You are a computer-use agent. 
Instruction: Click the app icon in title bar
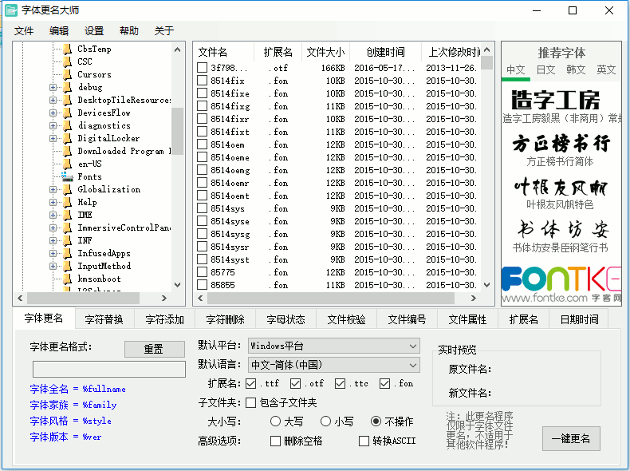click(11, 10)
